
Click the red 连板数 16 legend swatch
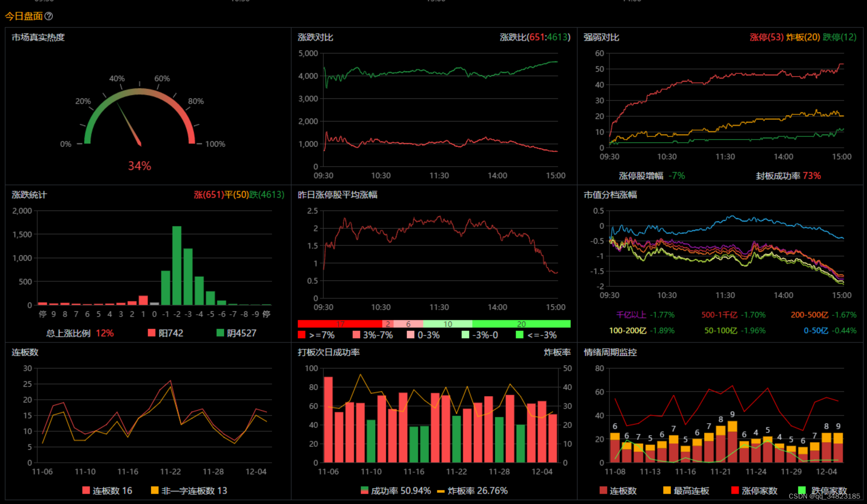tap(86, 490)
